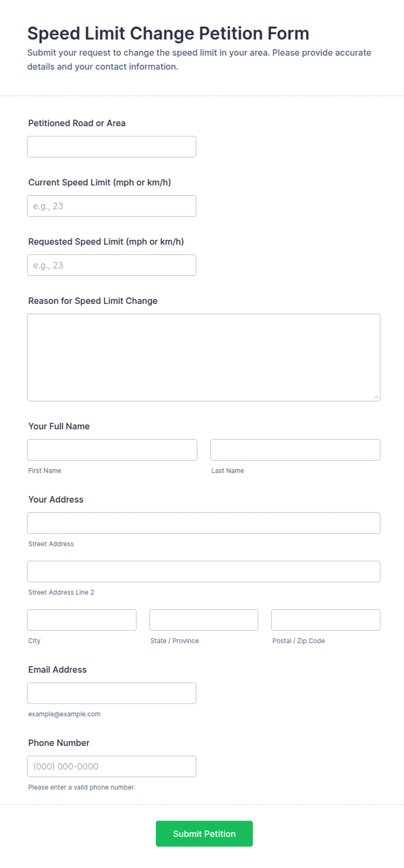Click the Speed Limit Change Petition Form heading

tap(168, 33)
